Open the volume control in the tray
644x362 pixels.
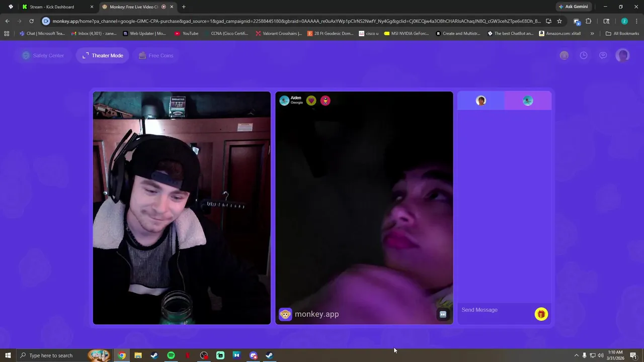coord(601,355)
